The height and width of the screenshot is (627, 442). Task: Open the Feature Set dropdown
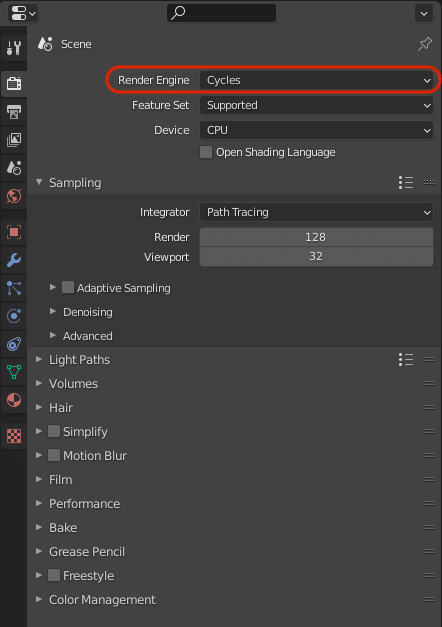coord(316,105)
